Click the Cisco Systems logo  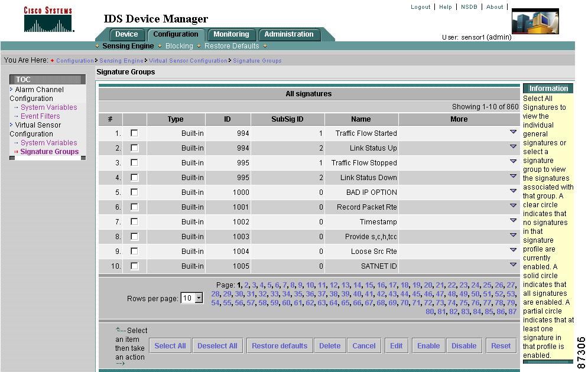[48, 19]
